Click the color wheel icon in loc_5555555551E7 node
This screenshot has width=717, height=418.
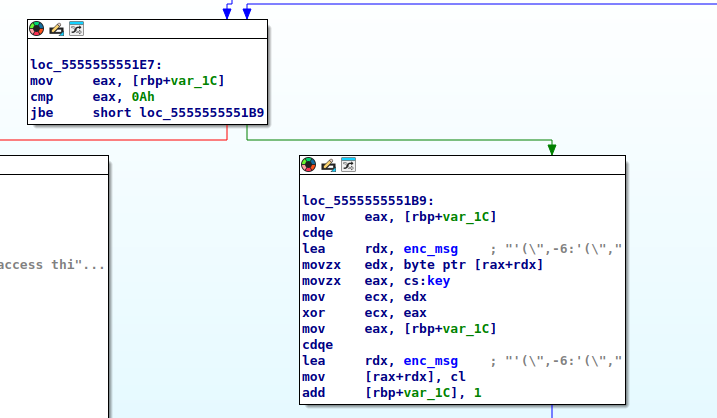click(x=37, y=29)
